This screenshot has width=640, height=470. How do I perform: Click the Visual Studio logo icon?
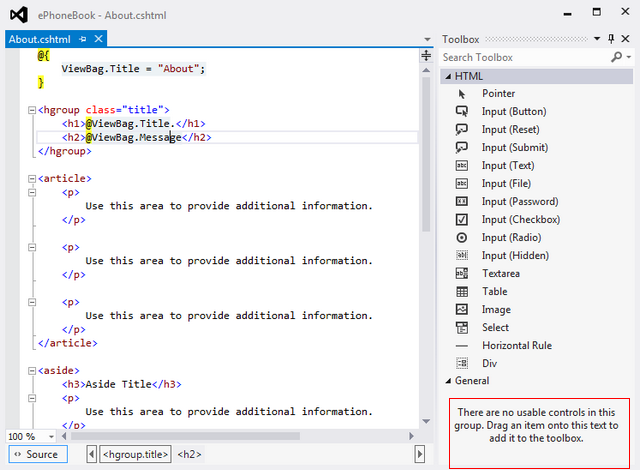tap(19, 15)
